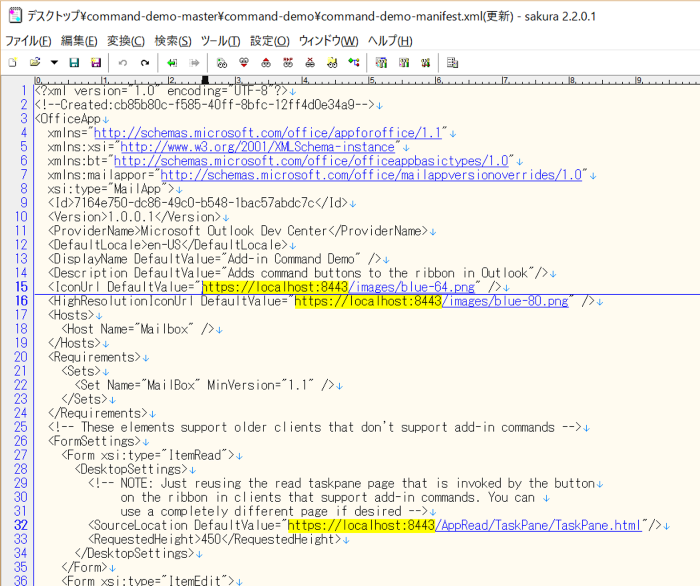Click the Created GUID comment on line 2
Viewport: 700px width, 586px height.
pyautogui.click(x=205, y=105)
